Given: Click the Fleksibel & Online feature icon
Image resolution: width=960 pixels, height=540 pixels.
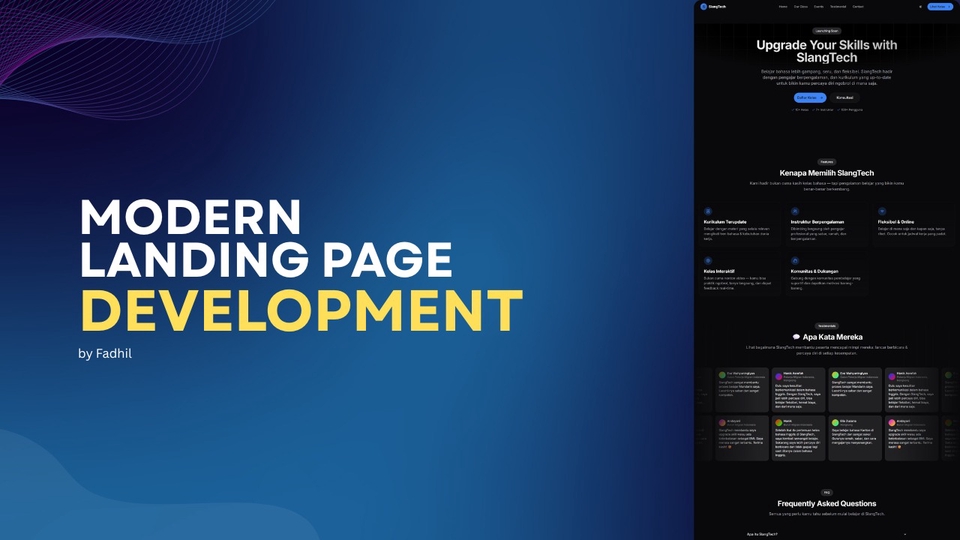Looking at the screenshot, I should pyautogui.click(x=882, y=212).
